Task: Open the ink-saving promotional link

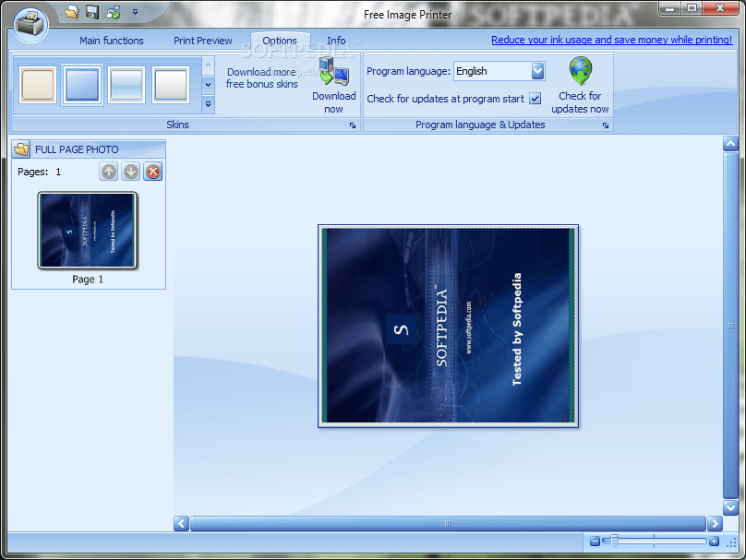Action: point(611,40)
